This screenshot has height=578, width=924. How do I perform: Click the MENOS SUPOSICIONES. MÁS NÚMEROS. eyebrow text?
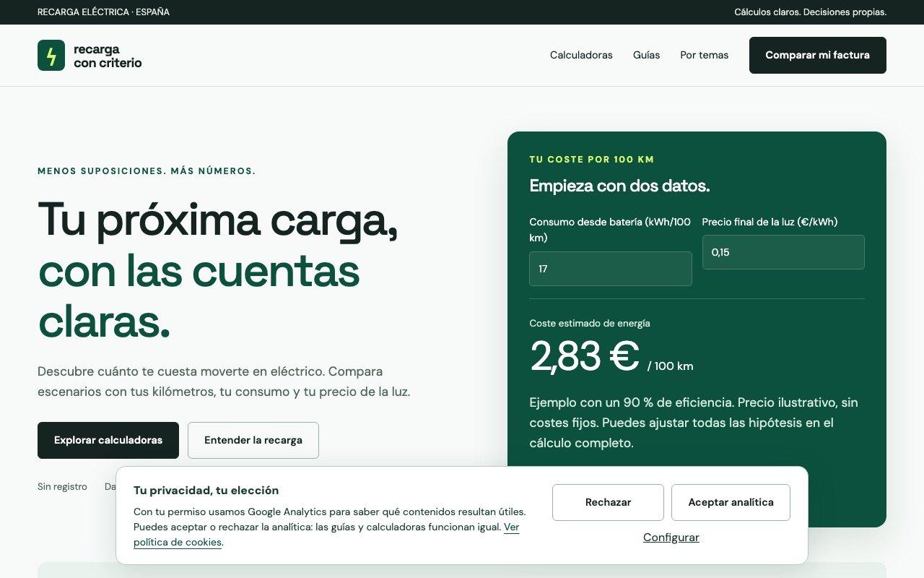click(147, 171)
